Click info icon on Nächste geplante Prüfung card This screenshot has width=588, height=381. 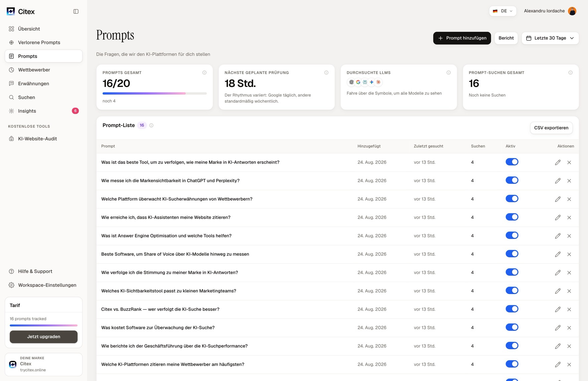326,73
